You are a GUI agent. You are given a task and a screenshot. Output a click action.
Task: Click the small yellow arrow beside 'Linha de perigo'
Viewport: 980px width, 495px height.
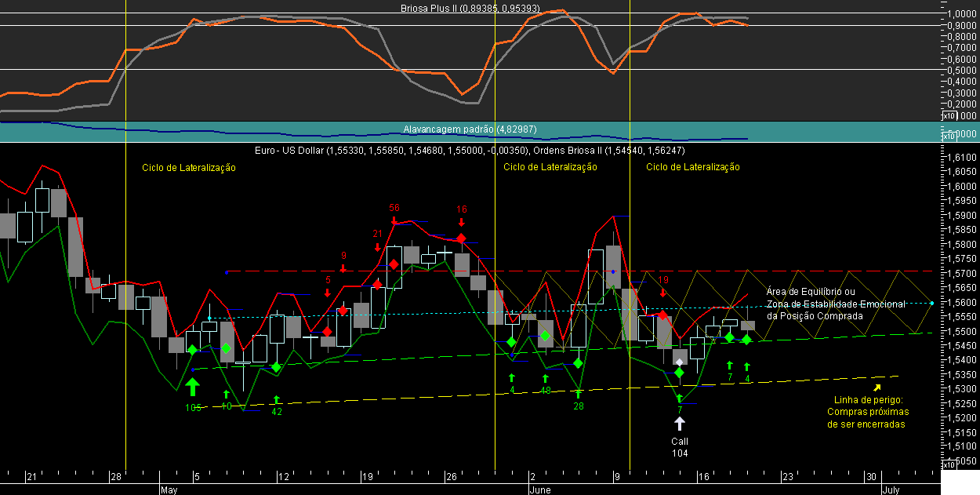[x=877, y=387]
